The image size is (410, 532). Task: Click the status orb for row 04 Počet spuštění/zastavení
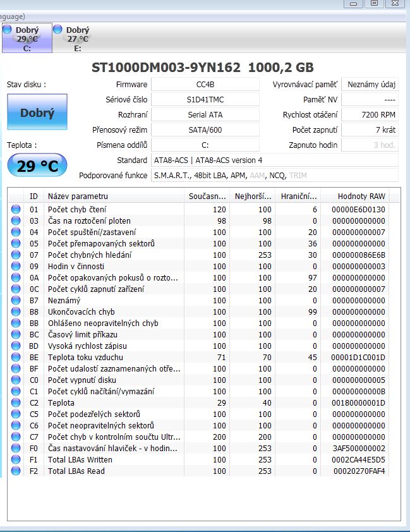click(x=16, y=232)
